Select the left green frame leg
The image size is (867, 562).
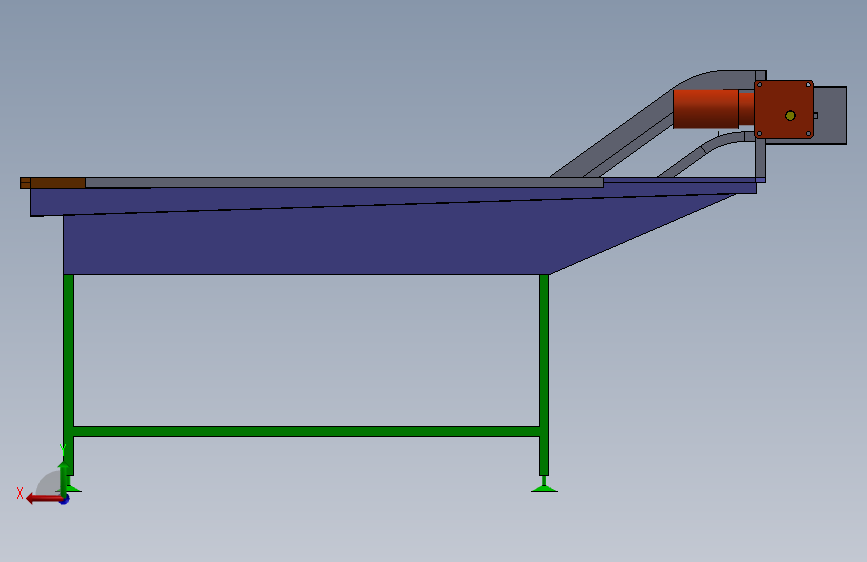[x=69, y=374]
